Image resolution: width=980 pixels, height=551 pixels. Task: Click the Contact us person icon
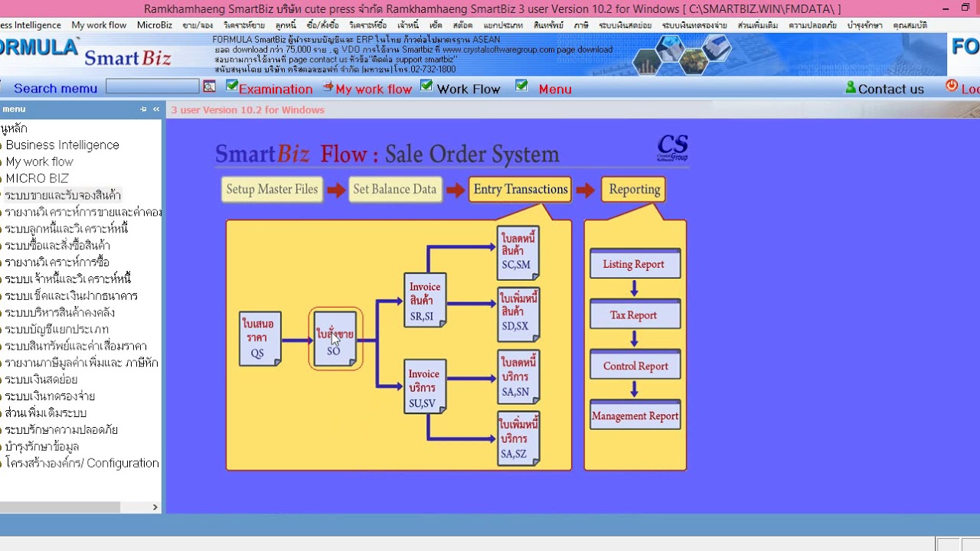(x=851, y=87)
